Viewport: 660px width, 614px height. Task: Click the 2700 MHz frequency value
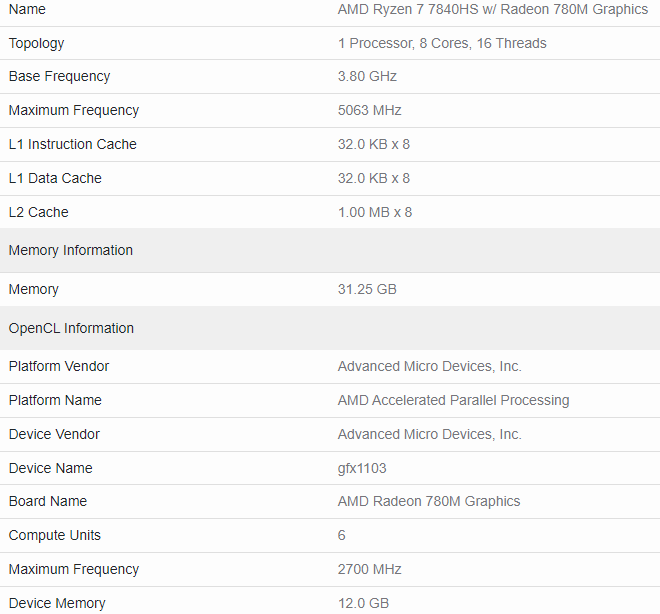(369, 570)
